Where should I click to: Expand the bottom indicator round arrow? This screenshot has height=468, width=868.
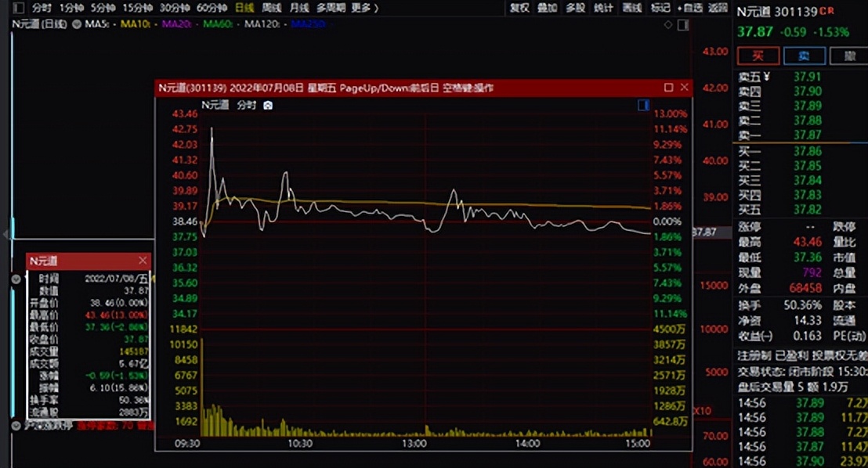click(x=16, y=426)
